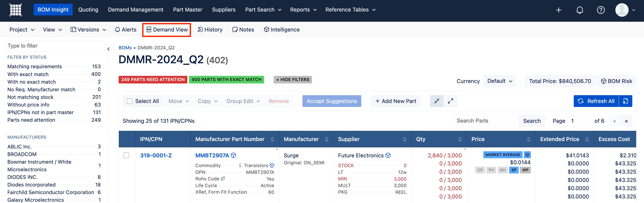Screen dimensions: 644x203
Task: Click the collapse rows icon
Action: (x=436, y=101)
